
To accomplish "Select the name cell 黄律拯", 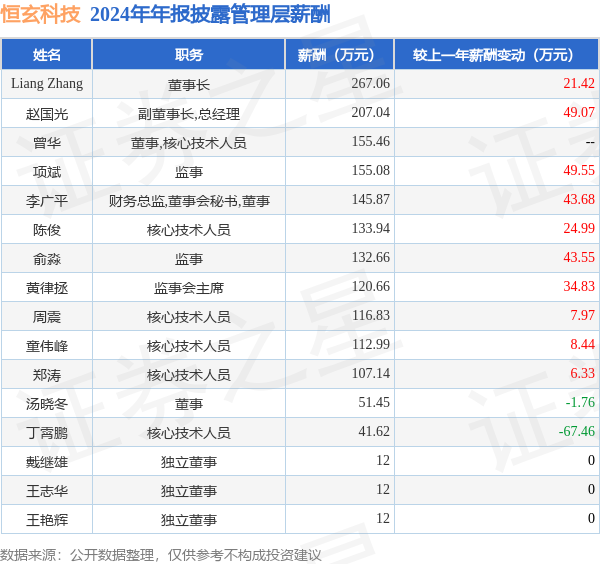I will coord(47,288).
